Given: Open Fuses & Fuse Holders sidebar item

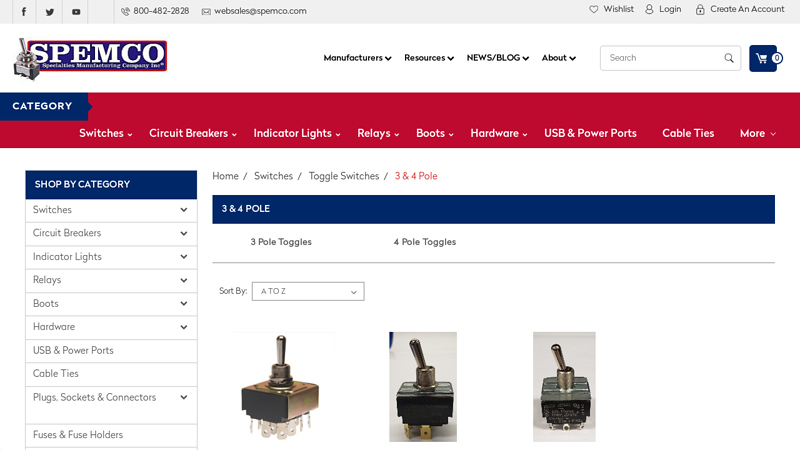Looking at the screenshot, I should pyautogui.click(x=78, y=435).
